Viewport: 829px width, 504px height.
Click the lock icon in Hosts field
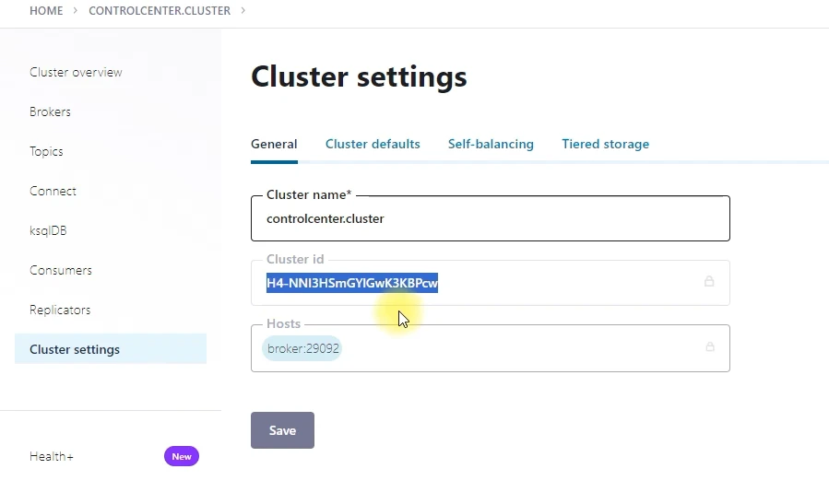click(709, 347)
